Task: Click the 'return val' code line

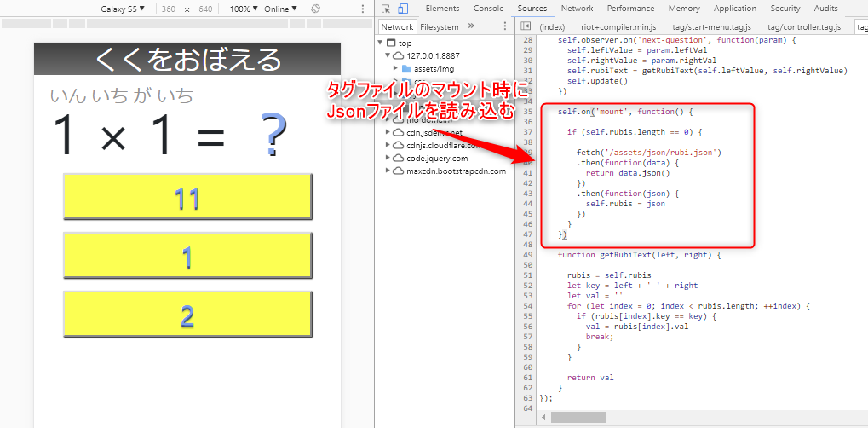Action: [x=590, y=378]
